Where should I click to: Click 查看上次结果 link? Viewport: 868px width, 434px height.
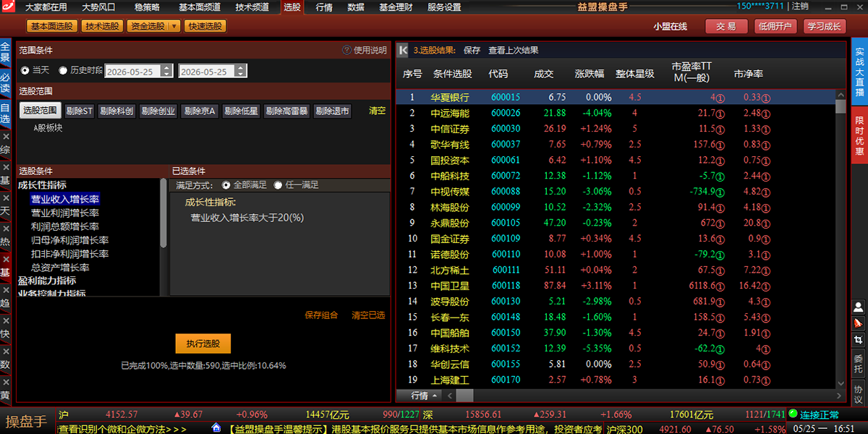513,50
